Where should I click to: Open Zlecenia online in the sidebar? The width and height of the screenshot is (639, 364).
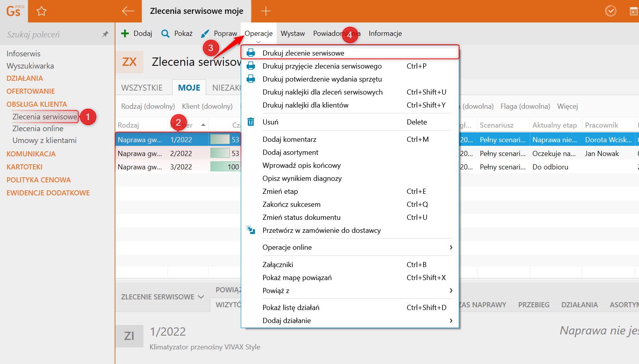[x=38, y=128]
